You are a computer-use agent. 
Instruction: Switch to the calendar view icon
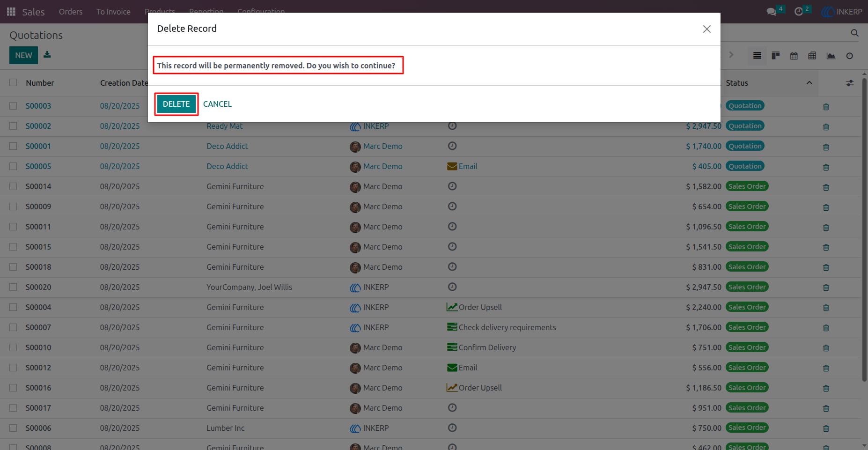(794, 56)
